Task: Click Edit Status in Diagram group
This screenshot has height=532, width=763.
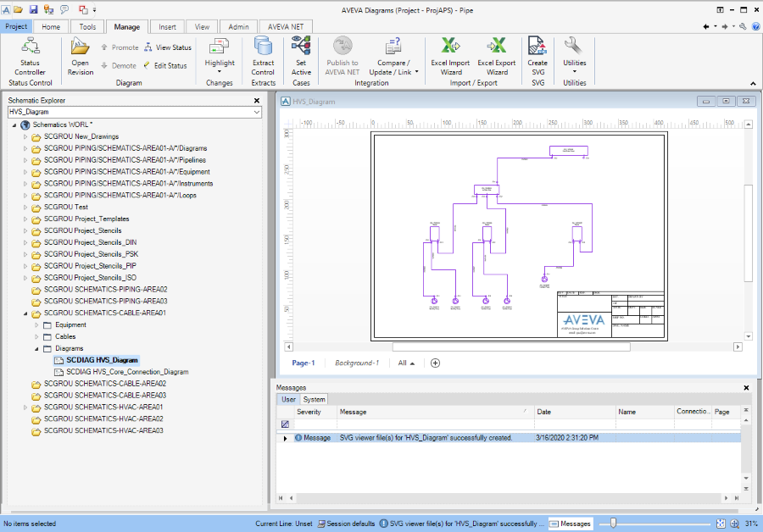Action: coord(165,65)
